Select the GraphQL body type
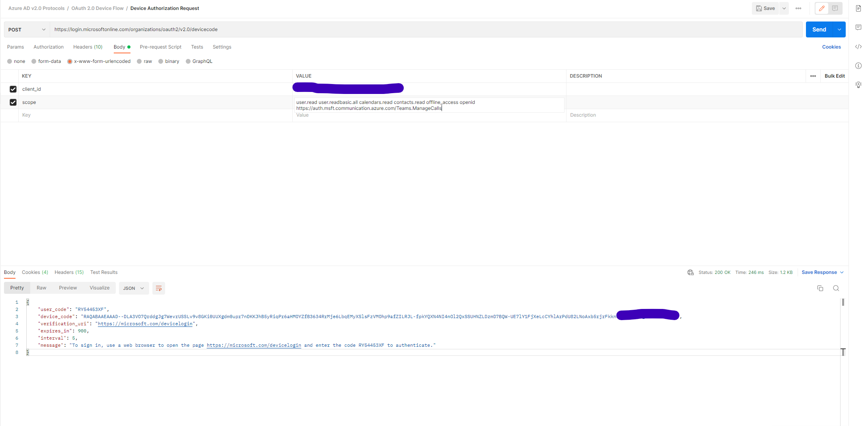 199,61
